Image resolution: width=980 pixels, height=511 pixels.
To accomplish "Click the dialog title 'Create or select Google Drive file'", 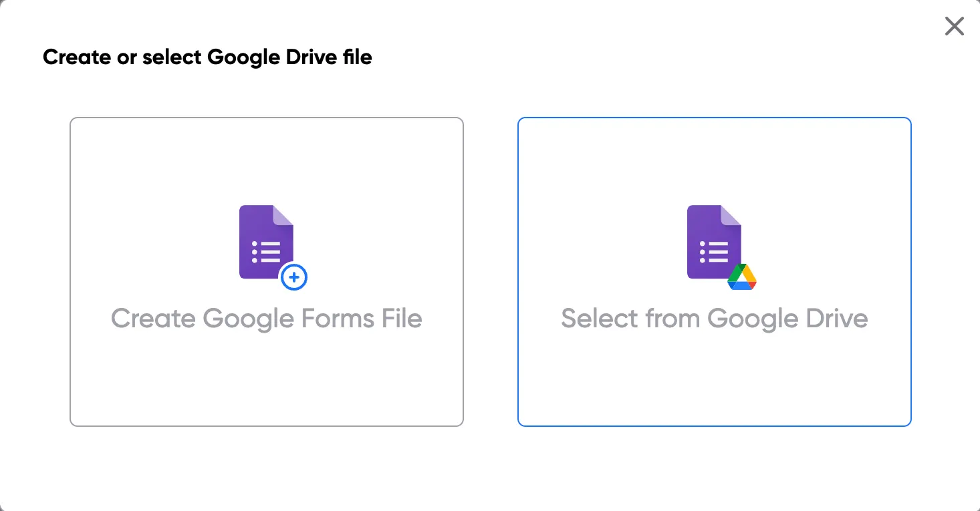I will [207, 57].
